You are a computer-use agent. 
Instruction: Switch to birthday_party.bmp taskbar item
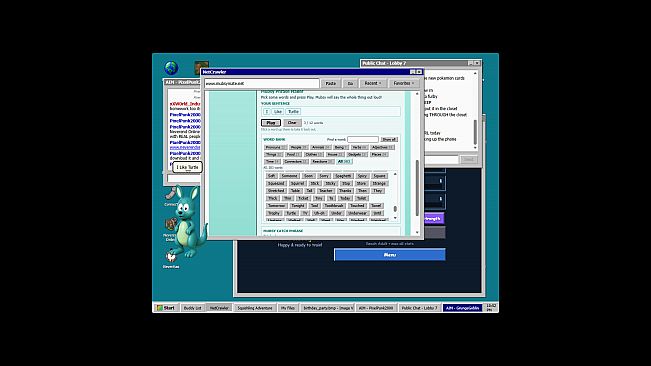(x=327, y=308)
